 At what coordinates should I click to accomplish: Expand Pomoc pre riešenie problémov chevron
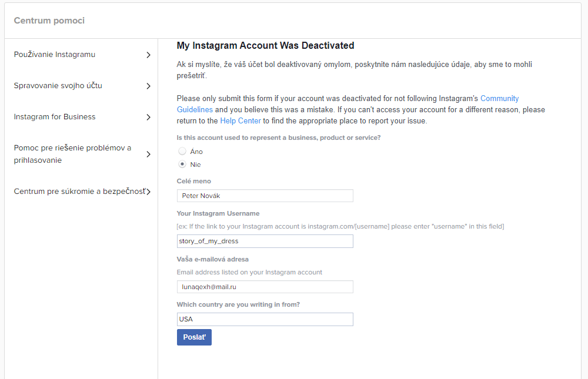click(149, 154)
